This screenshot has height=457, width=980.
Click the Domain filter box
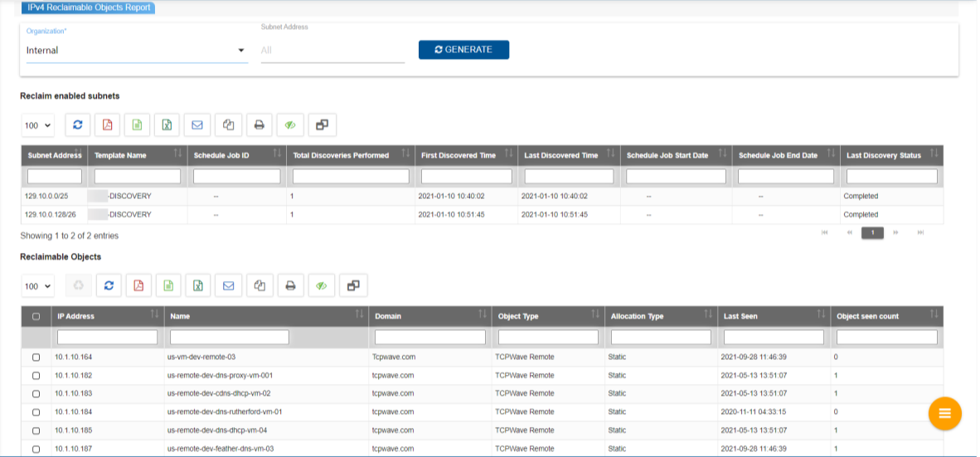point(430,338)
